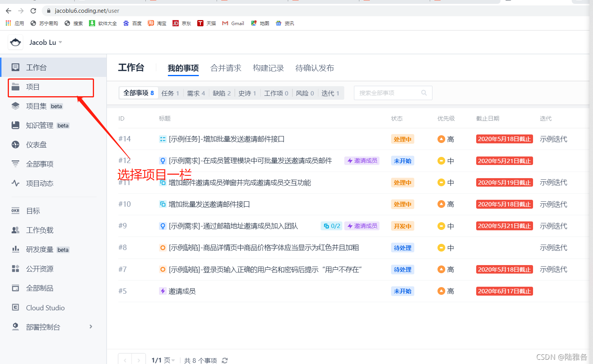Viewport: 593px width, 364px height.
Task: Open defect #7 登录页 用户不存在
Action: click(265, 269)
